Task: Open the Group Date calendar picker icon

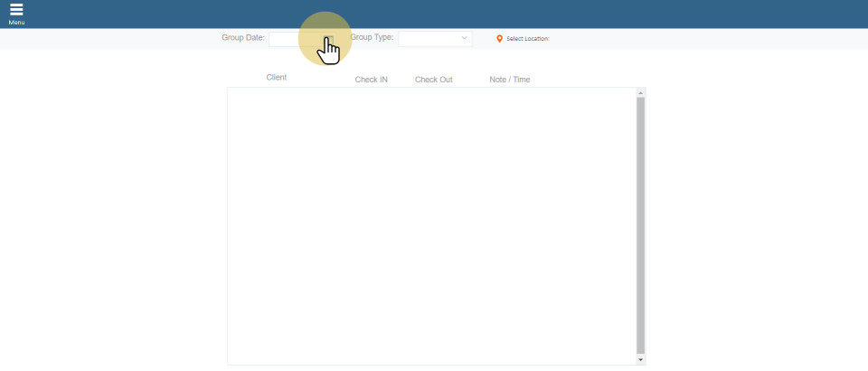Action: tap(328, 39)
